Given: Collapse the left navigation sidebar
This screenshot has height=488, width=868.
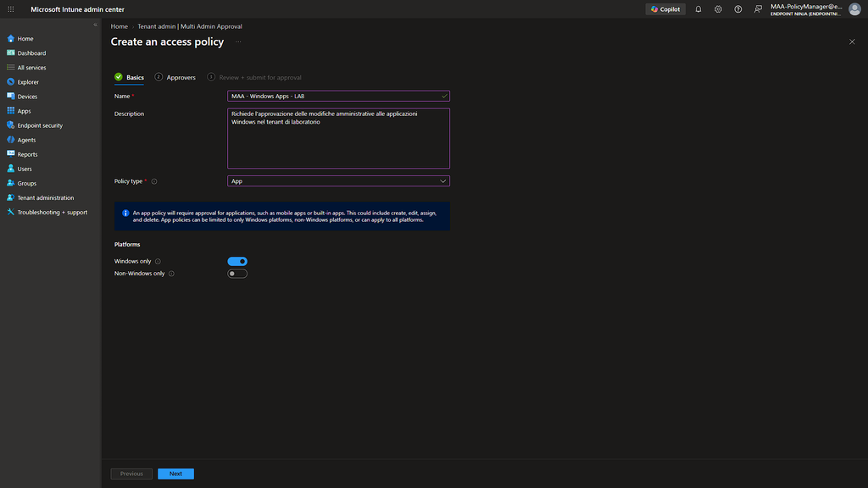Looking at the screenshot, I should (95, 25).
